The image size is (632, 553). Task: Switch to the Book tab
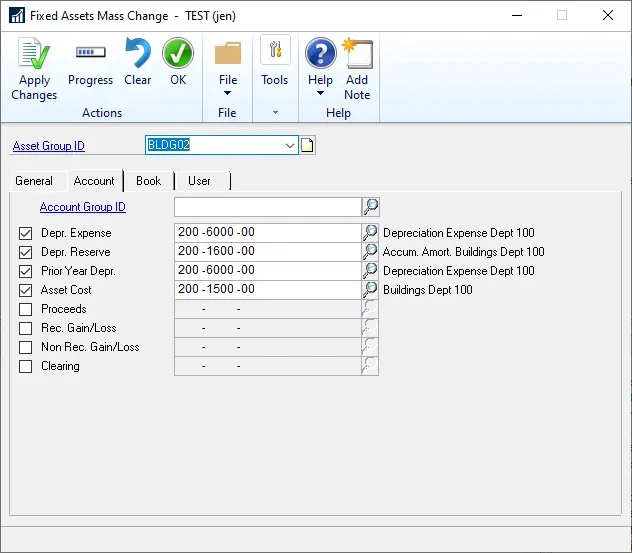click(x=148, y=181)
